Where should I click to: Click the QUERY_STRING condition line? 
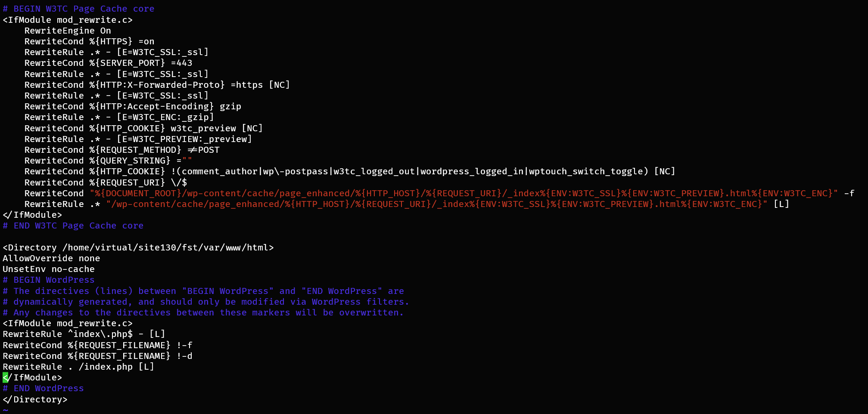108,161
